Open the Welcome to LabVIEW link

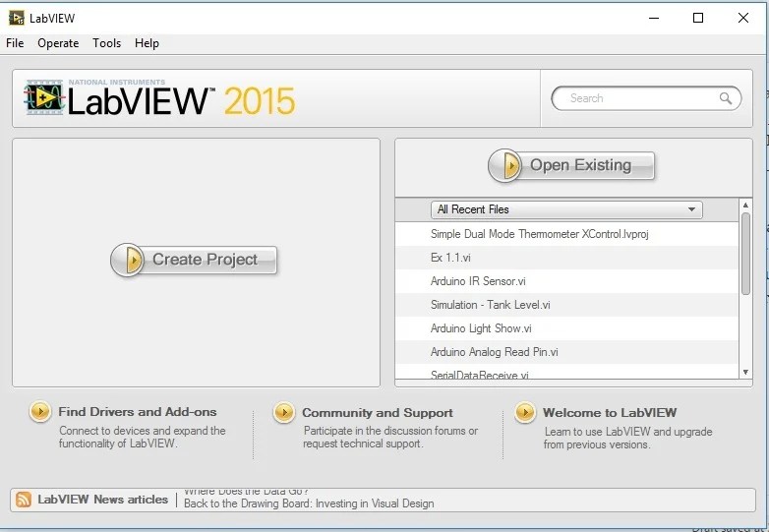(x=610, y=413)
